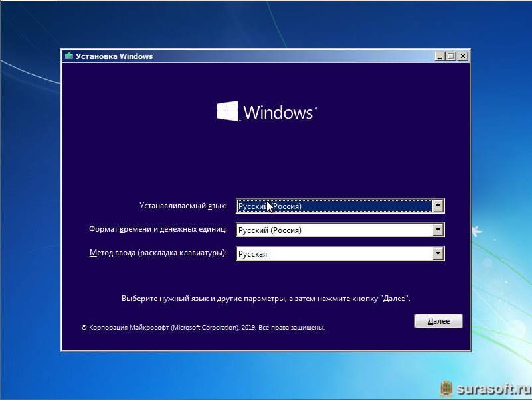532x400 pixels.
Task: Minimize the Установка Windows window
Action: pyautogui.click(x=440, y=56)
